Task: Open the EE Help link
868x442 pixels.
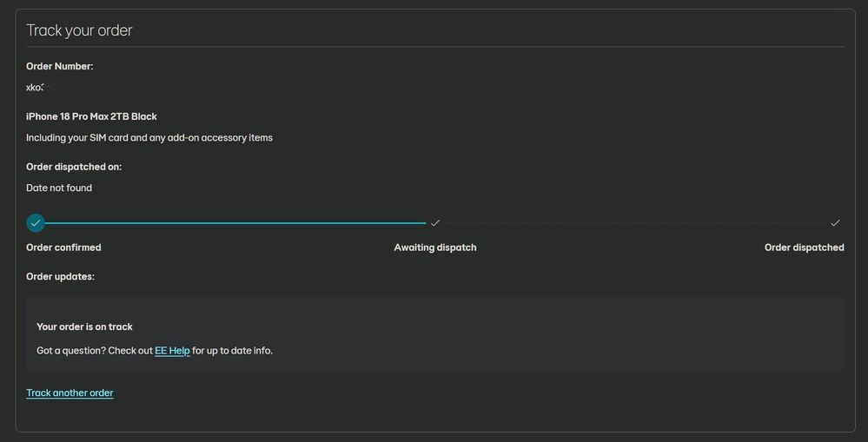Action: coord(172,351)
